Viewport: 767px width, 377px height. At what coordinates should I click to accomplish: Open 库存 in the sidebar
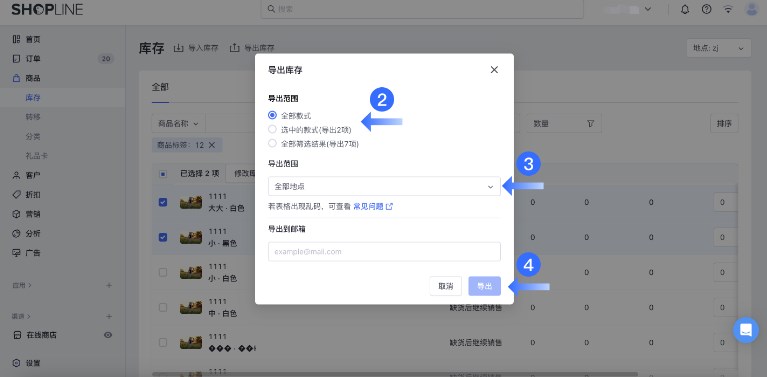pos(33,97)
